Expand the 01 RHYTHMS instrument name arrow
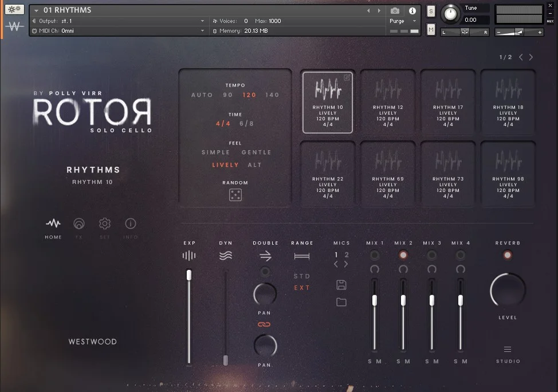 point(36,11)
